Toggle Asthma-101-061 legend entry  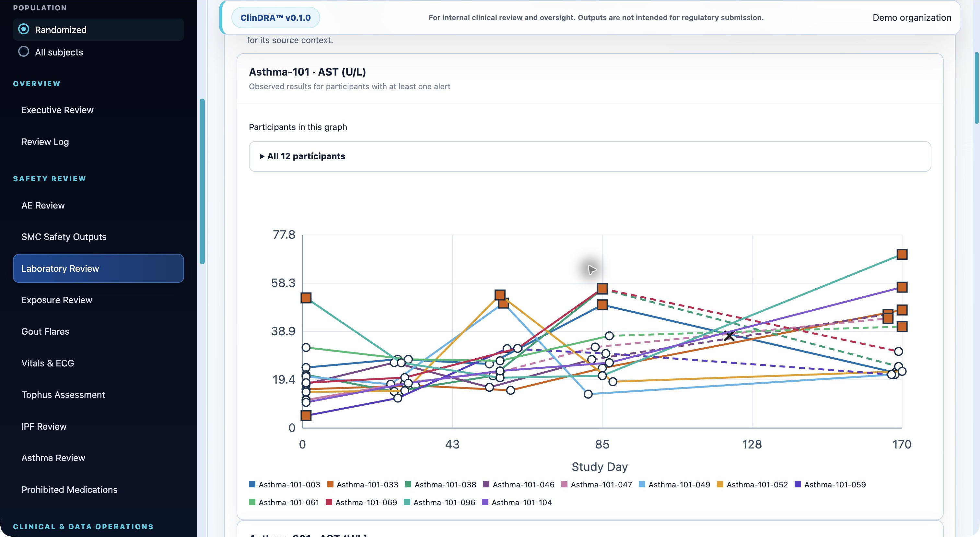284,502
